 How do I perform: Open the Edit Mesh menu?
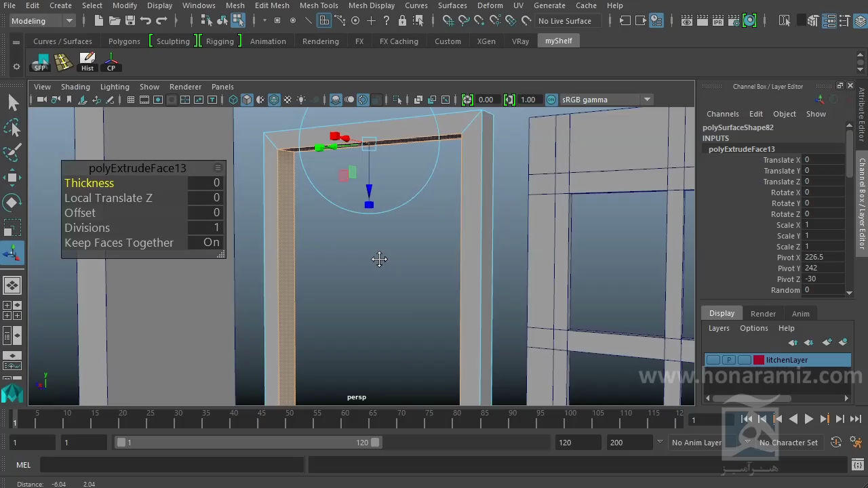click(272, 5)
